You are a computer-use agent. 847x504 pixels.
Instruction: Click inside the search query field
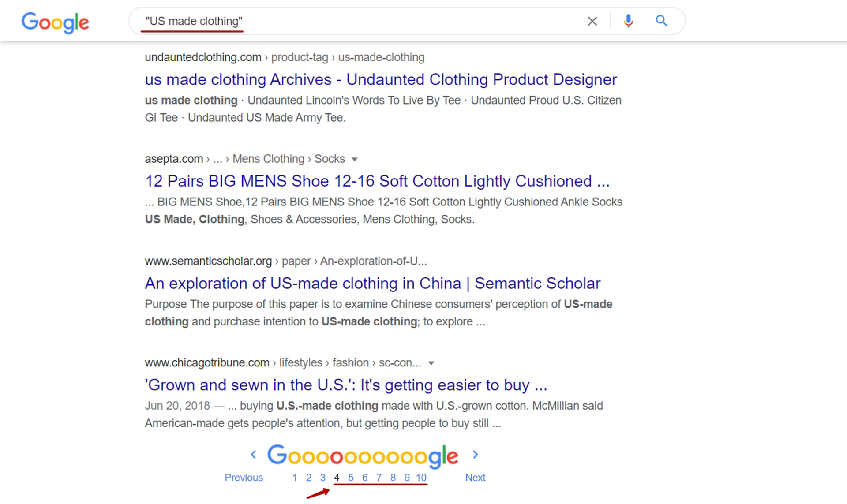click(353, 21)
